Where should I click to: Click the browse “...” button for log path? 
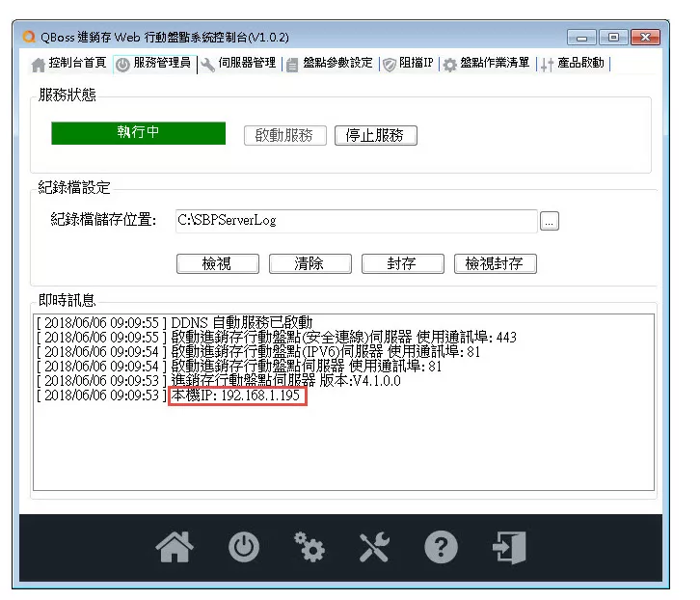pyautogui.click(x=550, y=221)
